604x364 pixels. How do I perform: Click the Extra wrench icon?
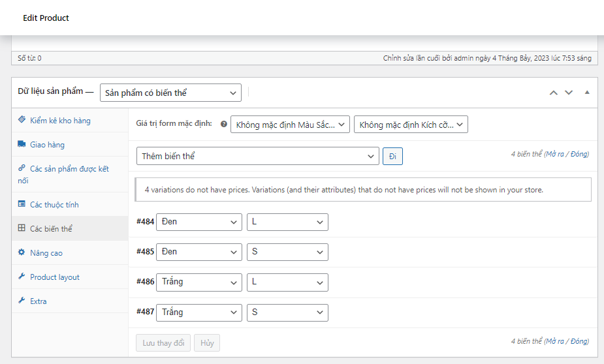22,300
